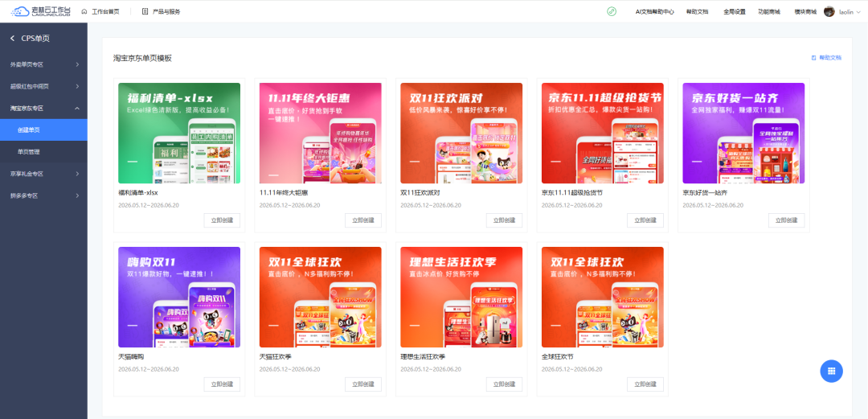The image size is (868, 419).
Task: Open 帮助文档 link beside template heading
Action: (826, 58)
